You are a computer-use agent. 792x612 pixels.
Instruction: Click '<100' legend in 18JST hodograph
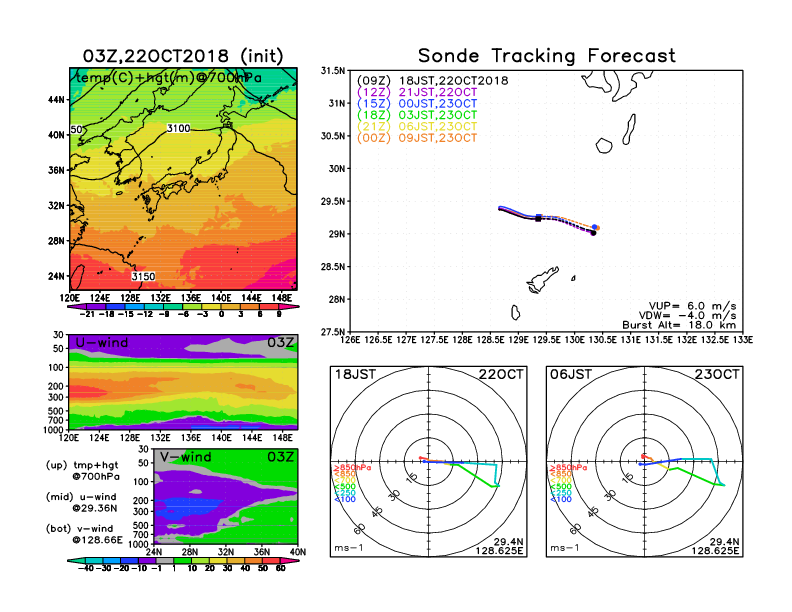345,499
